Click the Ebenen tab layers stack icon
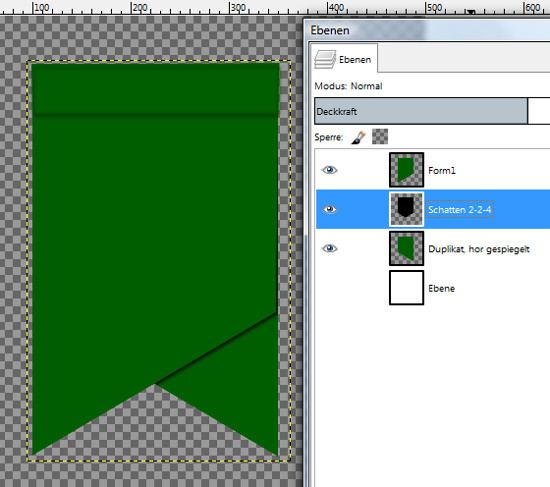Image resolution: width=550 pixels, height=487 pixels. 324,59
